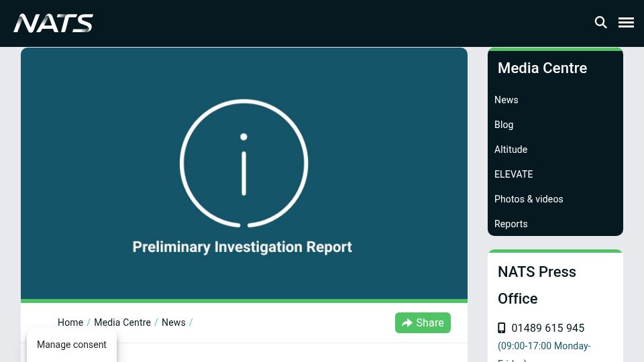Open the Manage consent panel

(72, 345)
